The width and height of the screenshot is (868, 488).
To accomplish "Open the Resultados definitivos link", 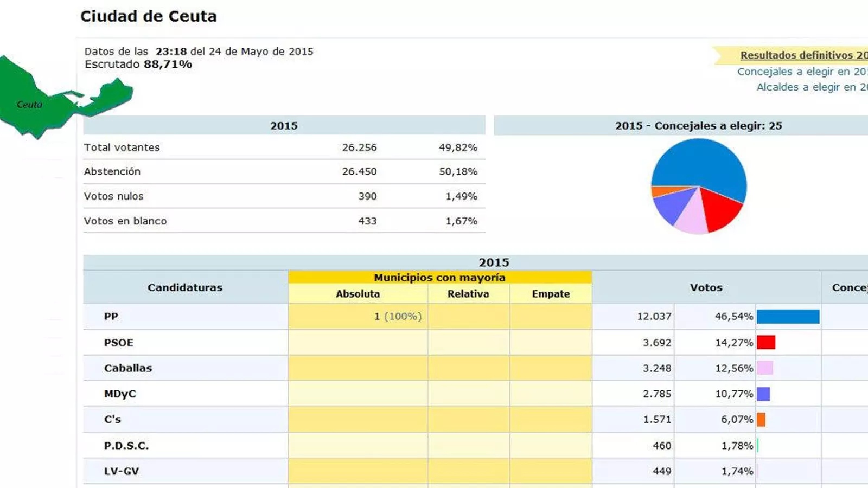I will [x=803, y=55].
